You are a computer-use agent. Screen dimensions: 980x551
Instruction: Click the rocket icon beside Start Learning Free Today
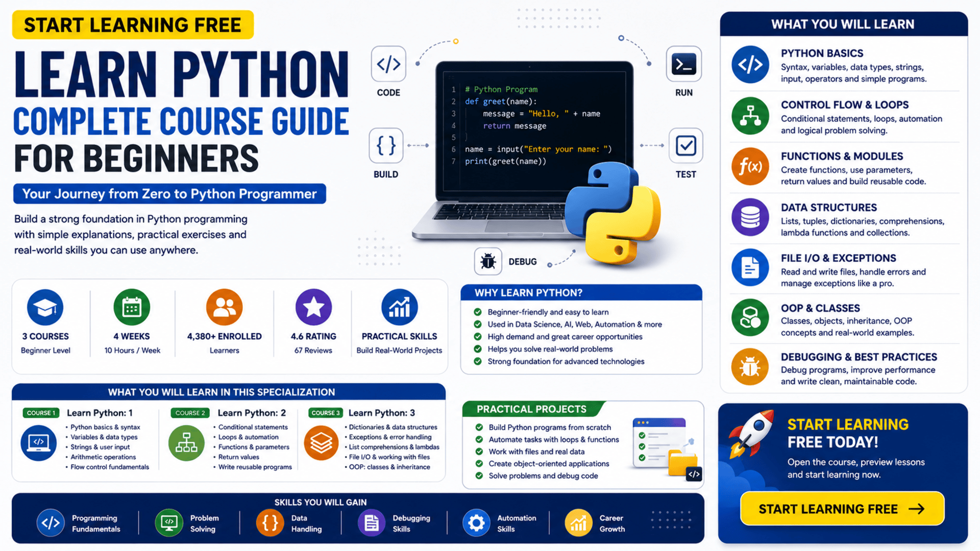752,434
